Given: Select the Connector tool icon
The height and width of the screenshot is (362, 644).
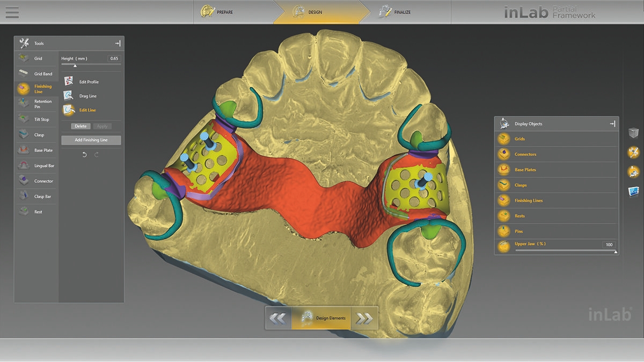Looking at the screenshot, I should (23, 181).
